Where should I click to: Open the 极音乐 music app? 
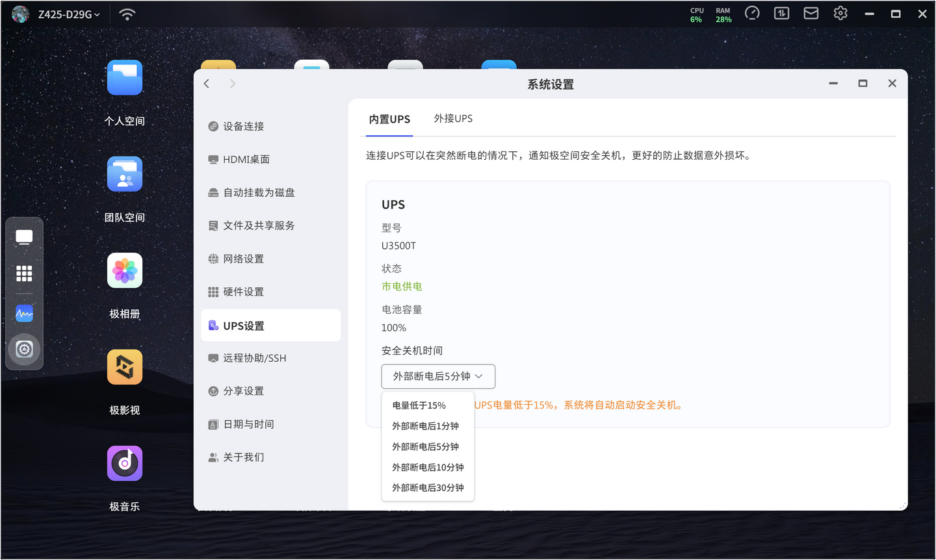coord(125,463)
